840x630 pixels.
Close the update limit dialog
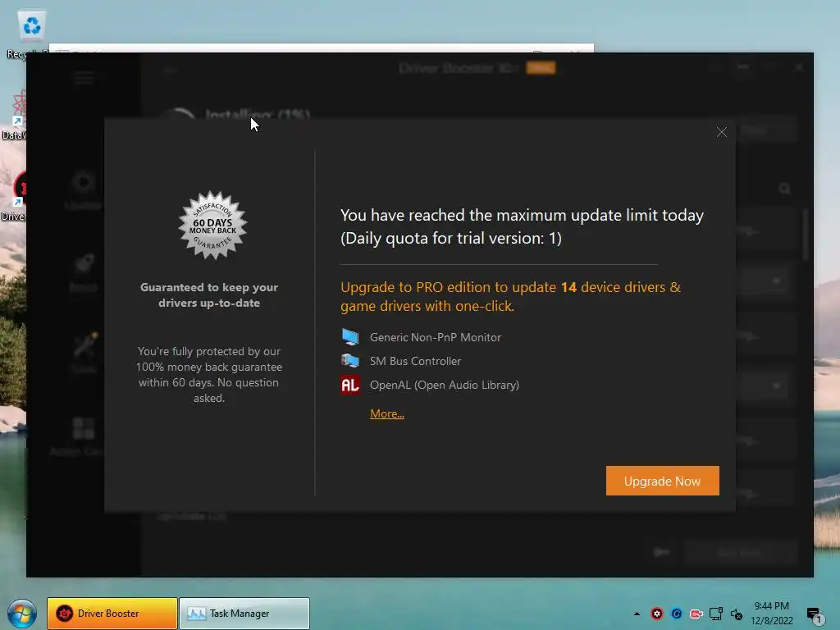coord(722,132)
